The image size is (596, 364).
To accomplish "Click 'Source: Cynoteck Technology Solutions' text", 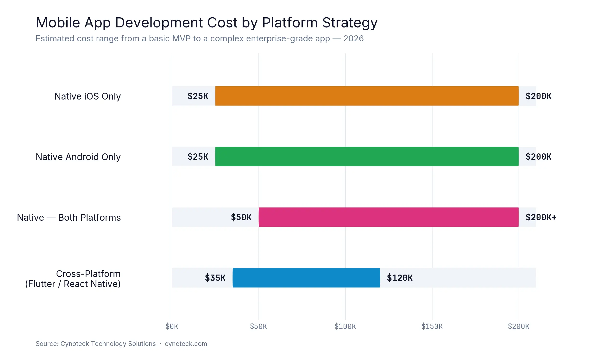I will pyautogui.click(x=95, y=344).
